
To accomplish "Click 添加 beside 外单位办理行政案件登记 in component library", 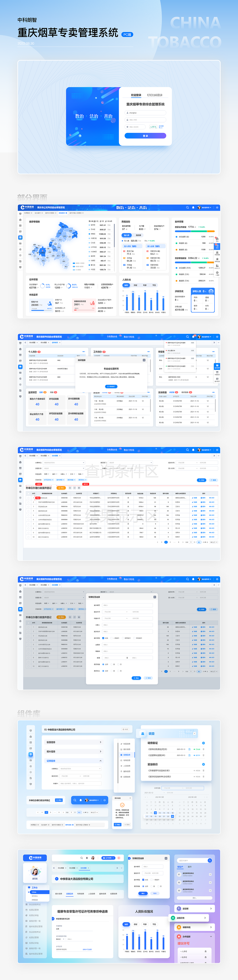I will (x=59, y=800).
